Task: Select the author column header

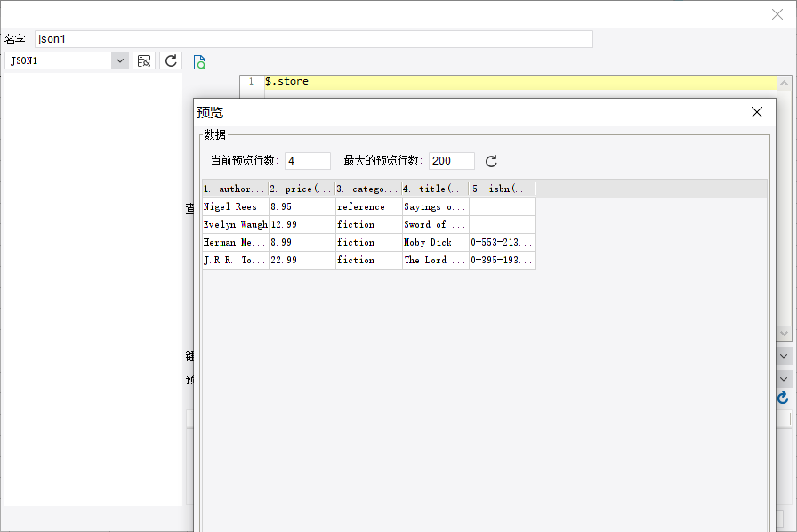Action: (x=235, y=189)
